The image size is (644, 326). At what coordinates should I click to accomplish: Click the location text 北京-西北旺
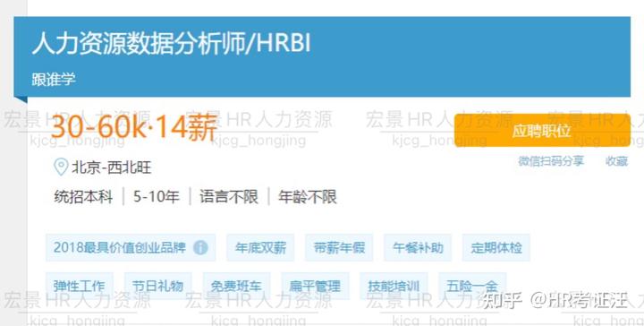pos(111,167)
